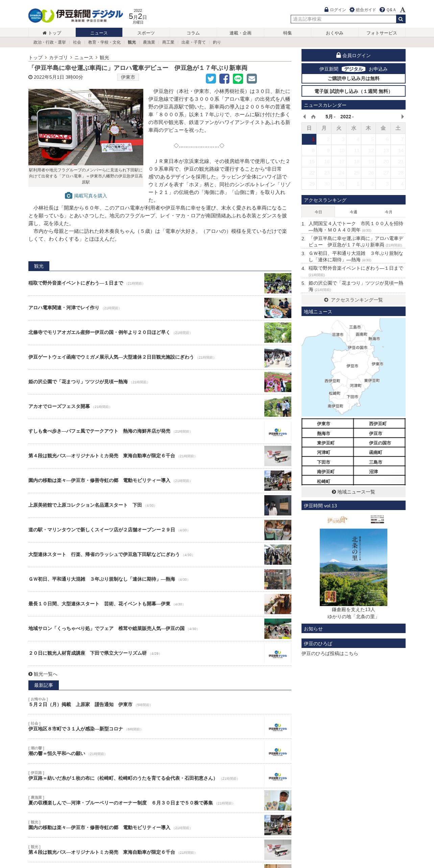434x868 pixels.
Task: Open the month dropdown showing 5月
Action: pos(330,117)
